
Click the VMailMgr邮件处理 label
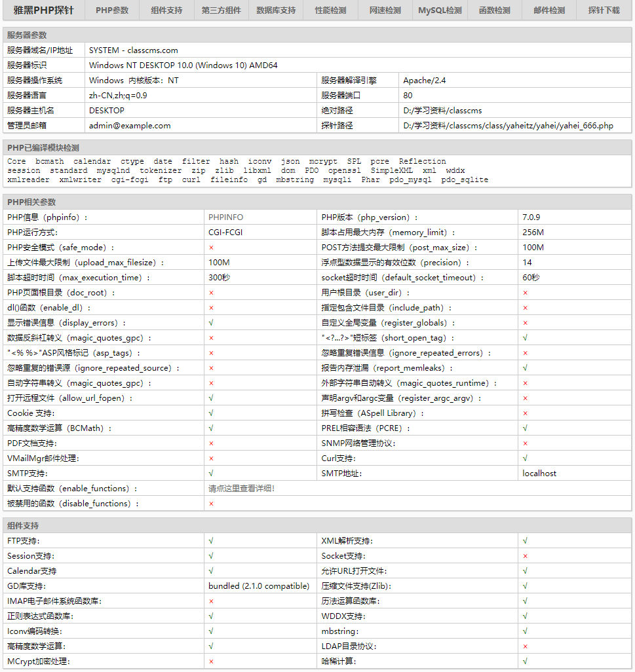[x=43, y=458]
